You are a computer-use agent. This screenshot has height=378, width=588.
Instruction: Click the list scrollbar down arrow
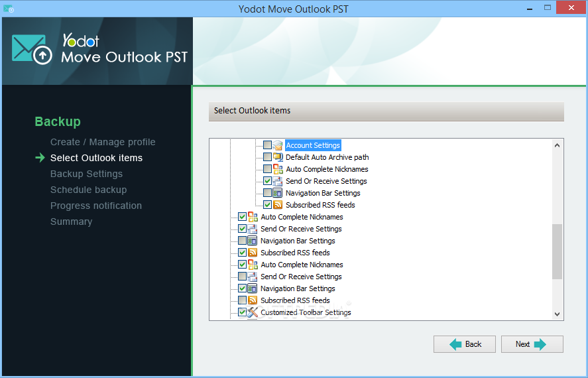(558, 314)
